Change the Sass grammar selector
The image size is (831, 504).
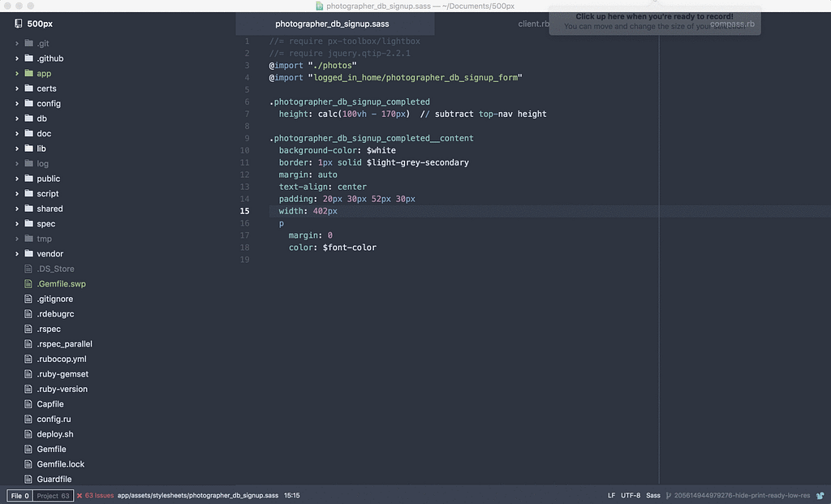click(x=653, y=496)
